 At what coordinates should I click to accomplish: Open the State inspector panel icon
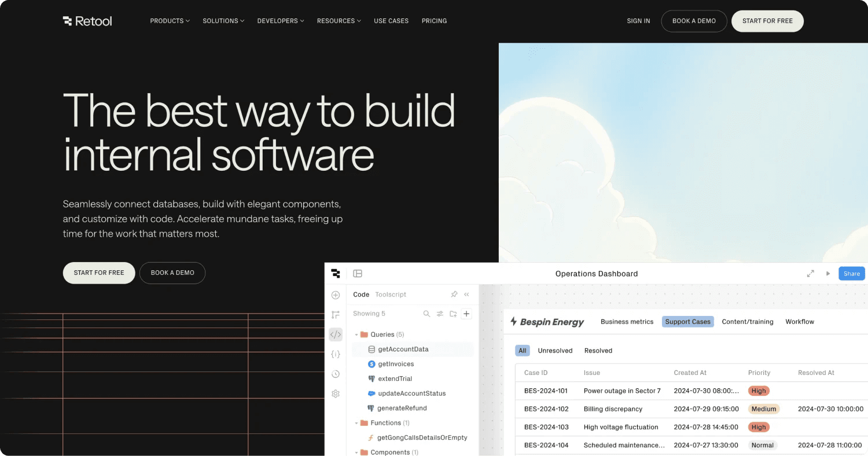click(336, 354)
